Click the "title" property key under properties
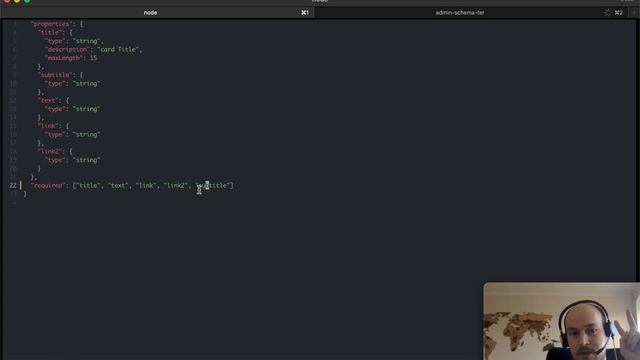 (x=51, y=32)
